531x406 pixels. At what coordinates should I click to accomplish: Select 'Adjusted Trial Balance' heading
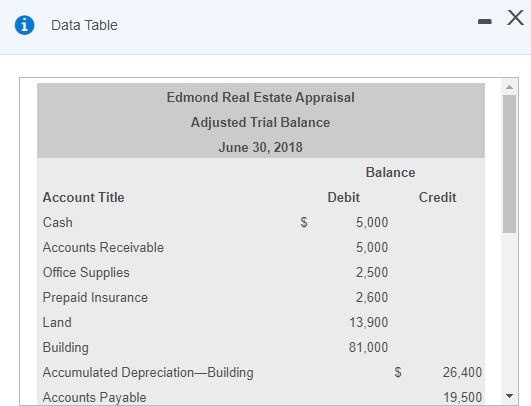260,122
